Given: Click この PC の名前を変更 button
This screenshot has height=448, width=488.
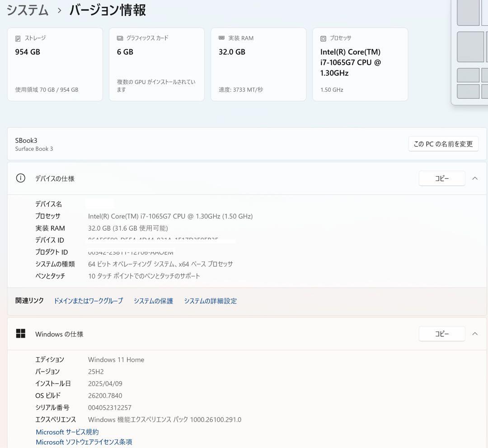Looking at the screenshot, I should [x=443, y=144].
